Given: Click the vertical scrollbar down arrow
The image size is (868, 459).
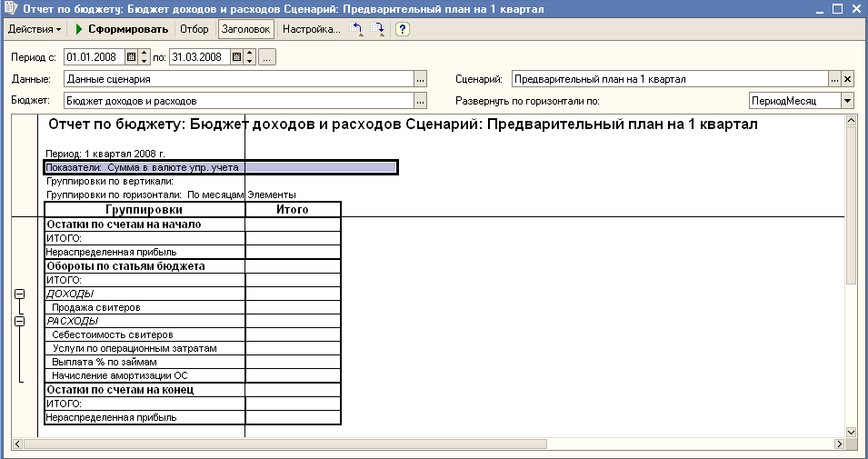Looking at the screenshot, I should (x=852, y=432).
